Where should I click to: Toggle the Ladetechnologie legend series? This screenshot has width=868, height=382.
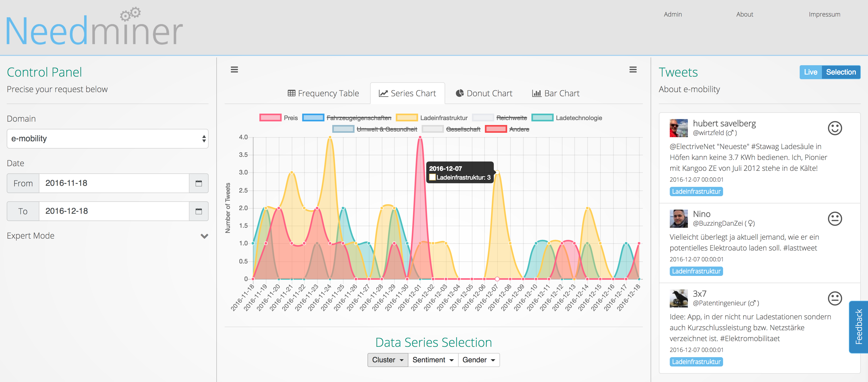[567, 118]
